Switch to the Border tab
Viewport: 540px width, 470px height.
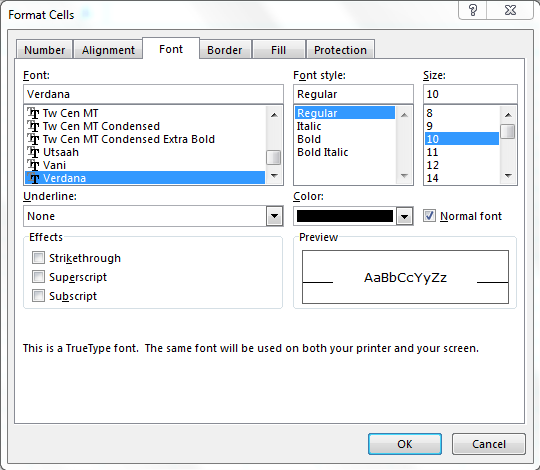point(225,50)
